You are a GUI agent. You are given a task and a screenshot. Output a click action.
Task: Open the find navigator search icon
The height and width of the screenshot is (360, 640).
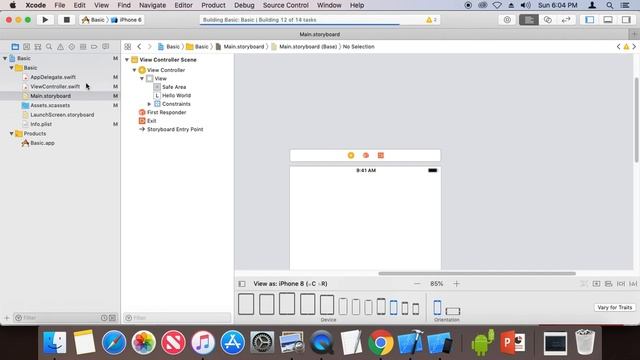tap(49, 47)
